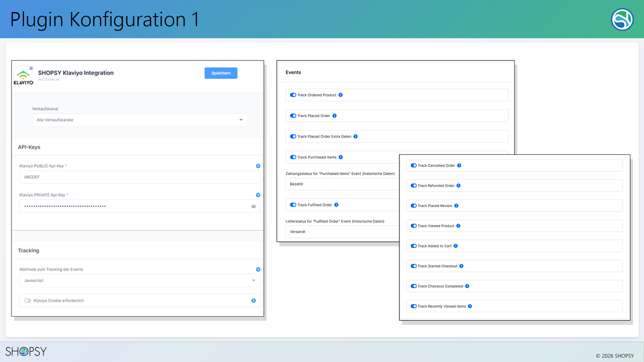The height and width of the screenshot is (362, 644).
Task: Toggle Track Recently Viewed Items switch
Action: coord(414,306)
